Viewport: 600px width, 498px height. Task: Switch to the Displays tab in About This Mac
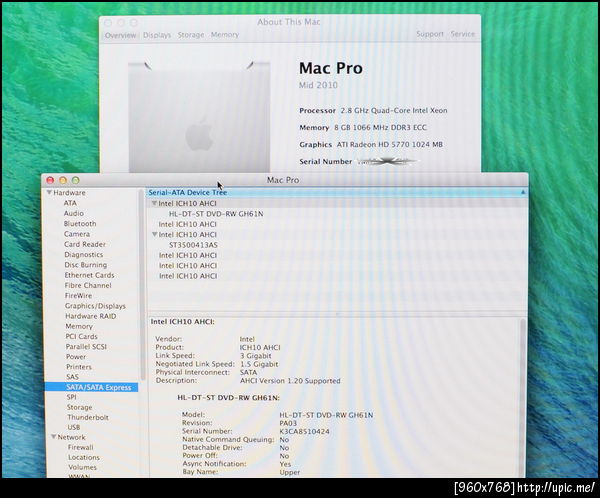tap(157, 35)
